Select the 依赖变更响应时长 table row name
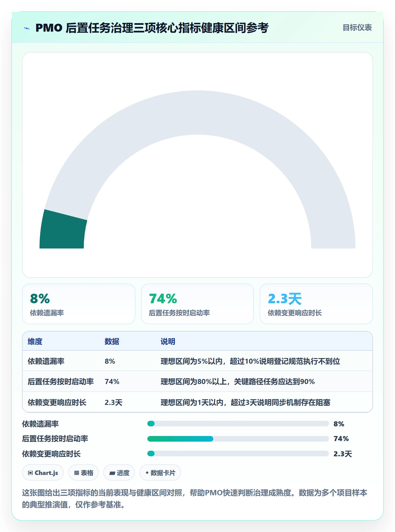Viewport: 395px width, 532px height. coord(57,402)
